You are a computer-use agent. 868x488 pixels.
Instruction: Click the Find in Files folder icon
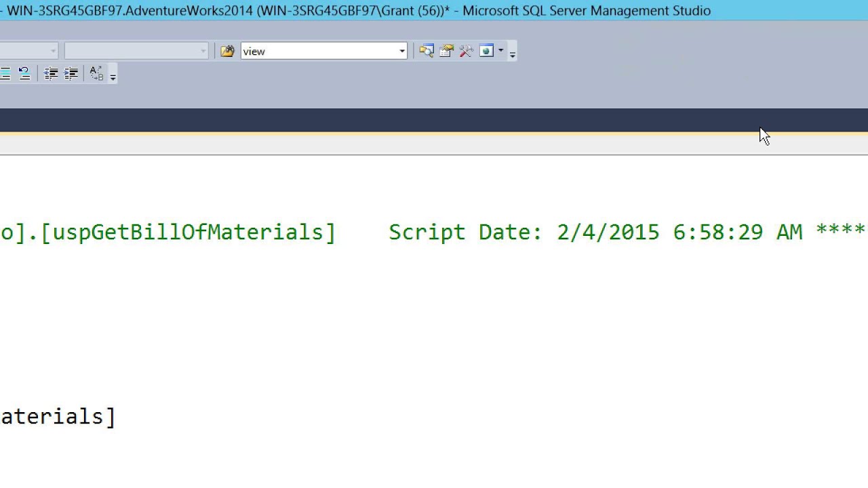click(x=227, y=52)
